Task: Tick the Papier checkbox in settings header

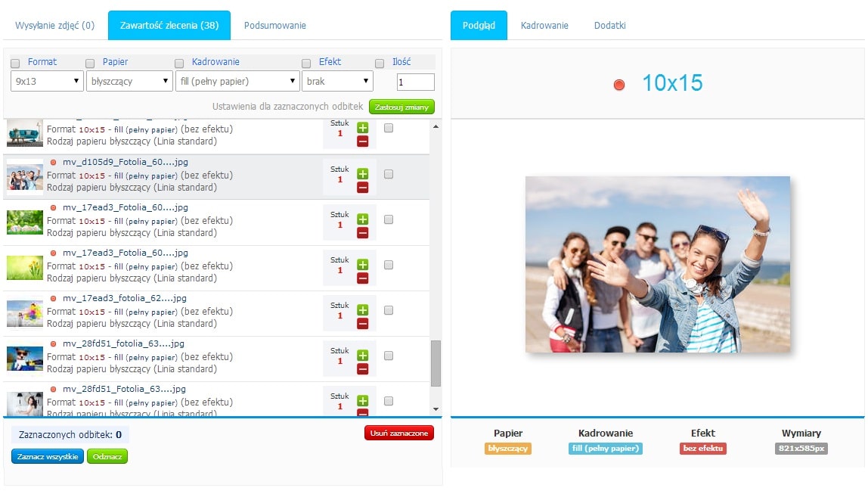Action: click(x=90, y=64)
